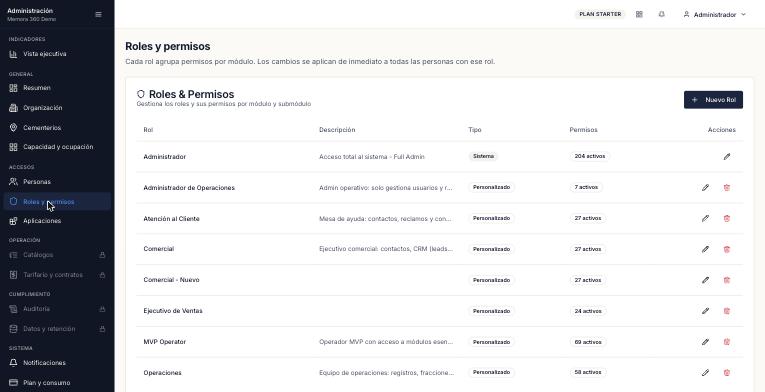Image resolution: width=765 pixels, height=392 pixels.
Task: Click the 58 activos badge
Action: pyautogui.click(x=588, y=372)
